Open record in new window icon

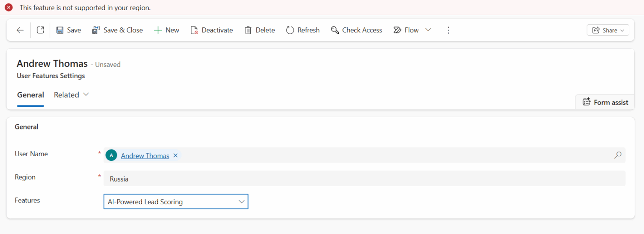pos(40,30)
